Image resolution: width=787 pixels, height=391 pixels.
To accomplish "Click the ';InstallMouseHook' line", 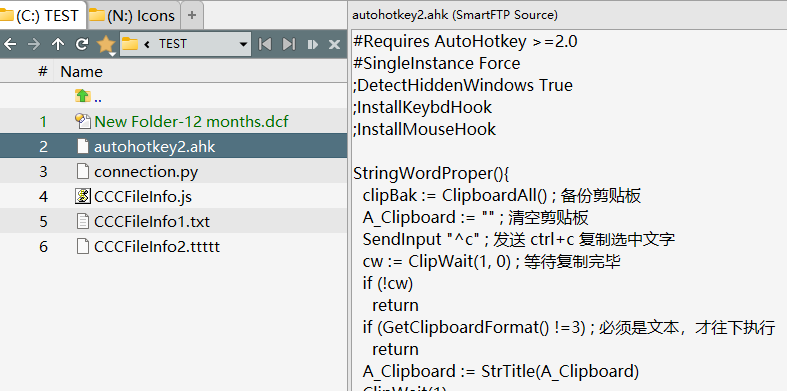I will click(425, 129).
